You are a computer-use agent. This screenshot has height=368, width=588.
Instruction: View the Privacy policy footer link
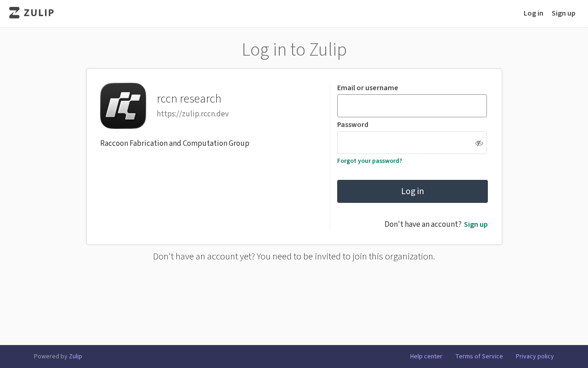coord(535,356)
